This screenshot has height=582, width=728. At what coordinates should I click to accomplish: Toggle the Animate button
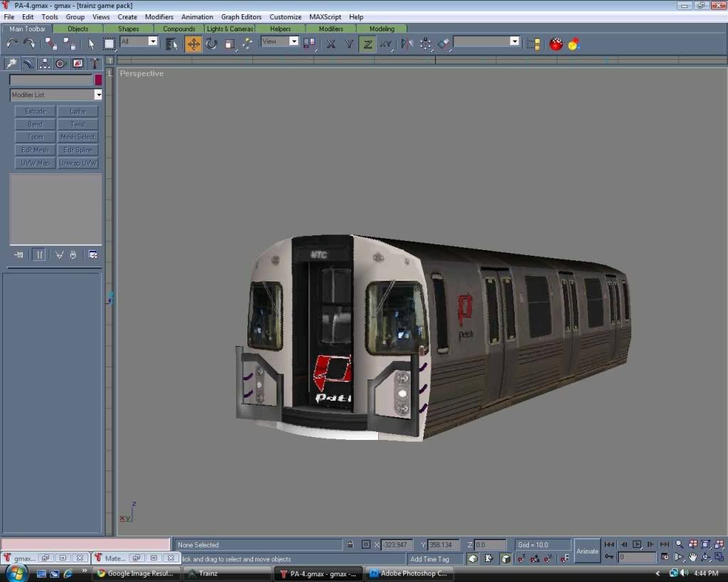(x=587, y=551)
